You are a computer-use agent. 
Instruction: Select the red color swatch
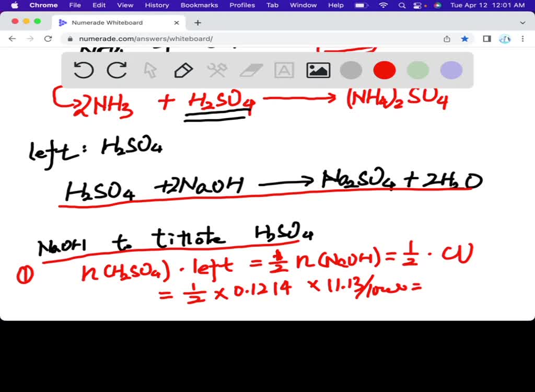point(384,70)
